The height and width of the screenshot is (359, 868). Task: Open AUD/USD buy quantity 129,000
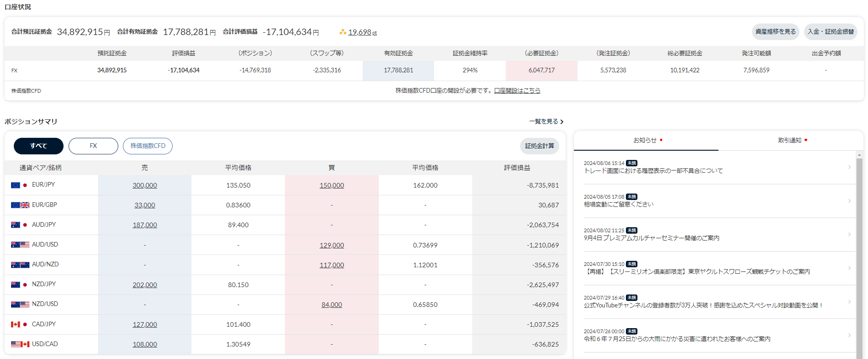point(332,245)
